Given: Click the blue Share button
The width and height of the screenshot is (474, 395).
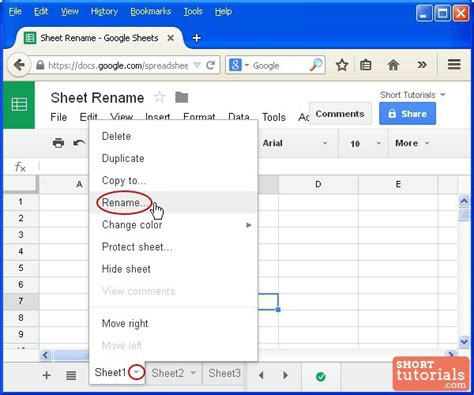Looking at the screenshot, I should (x=407, y=114).
